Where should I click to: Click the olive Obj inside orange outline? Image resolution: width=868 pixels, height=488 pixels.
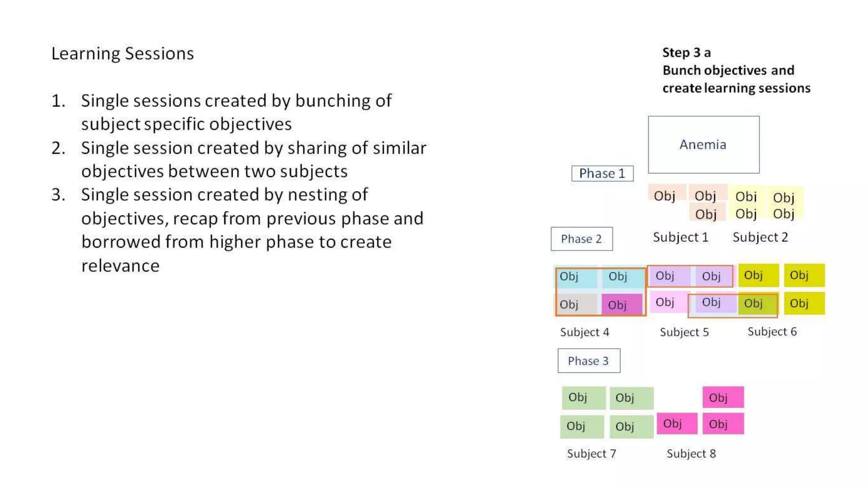pos(758,303)
